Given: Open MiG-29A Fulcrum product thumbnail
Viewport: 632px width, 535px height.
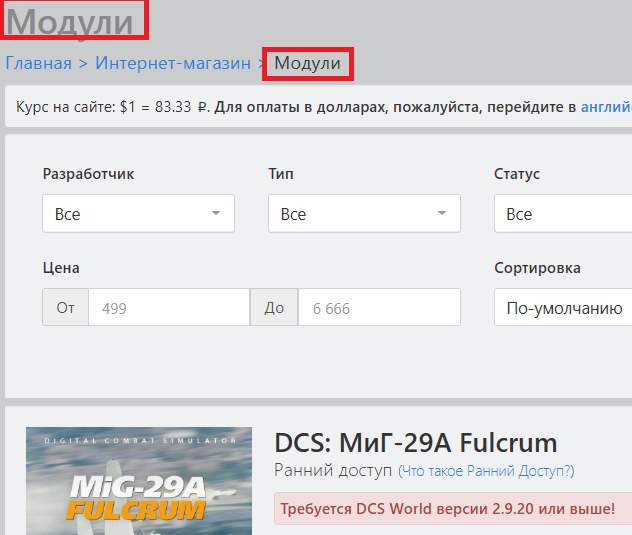Looking at the screenshot, I should [x=139, y=481].
